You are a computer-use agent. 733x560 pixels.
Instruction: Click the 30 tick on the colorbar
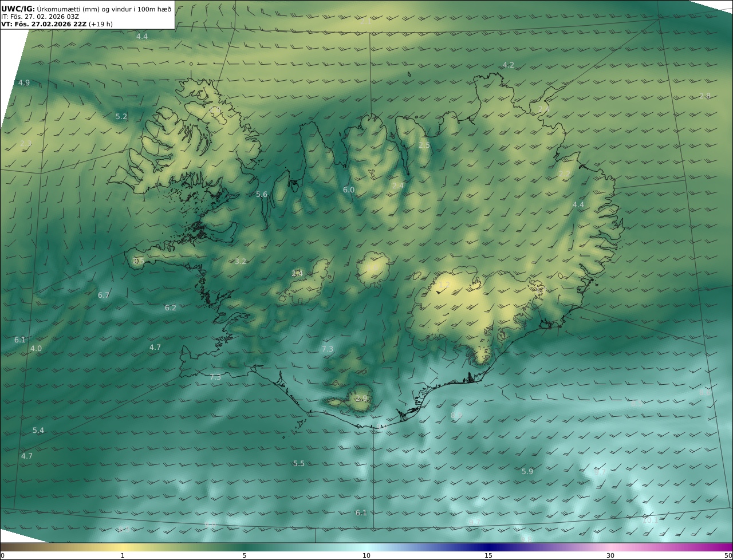(x=610, y=556)
